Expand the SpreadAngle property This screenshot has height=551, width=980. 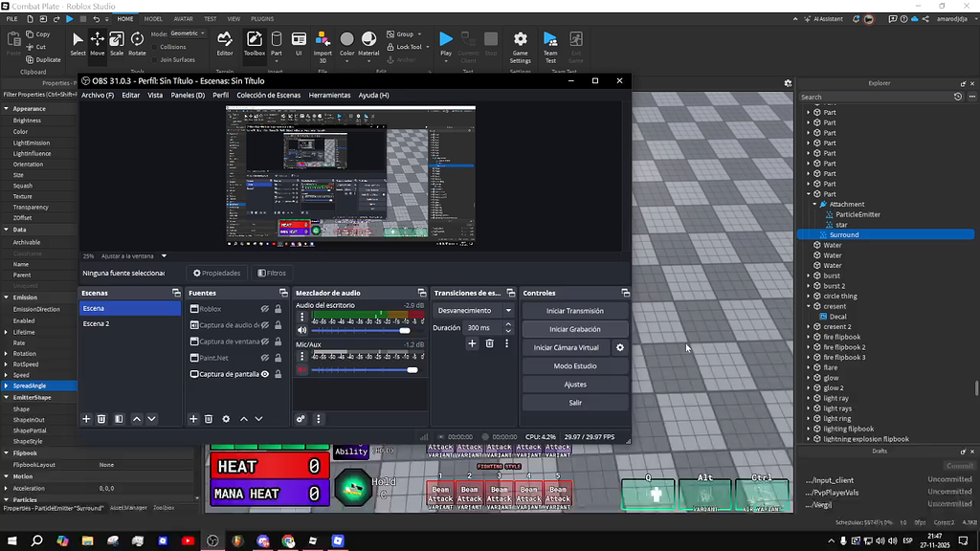[x=7, y=386]
